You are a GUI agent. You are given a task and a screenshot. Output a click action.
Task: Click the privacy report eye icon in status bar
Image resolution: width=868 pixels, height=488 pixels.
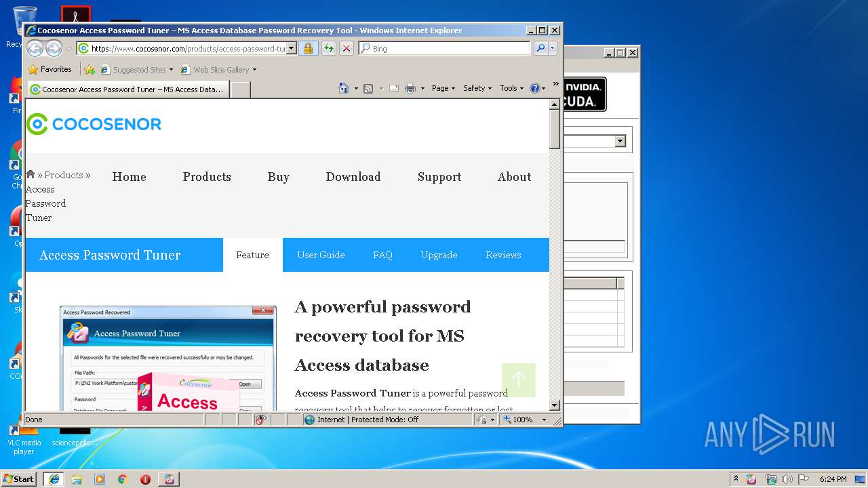(x=261, y=420)
